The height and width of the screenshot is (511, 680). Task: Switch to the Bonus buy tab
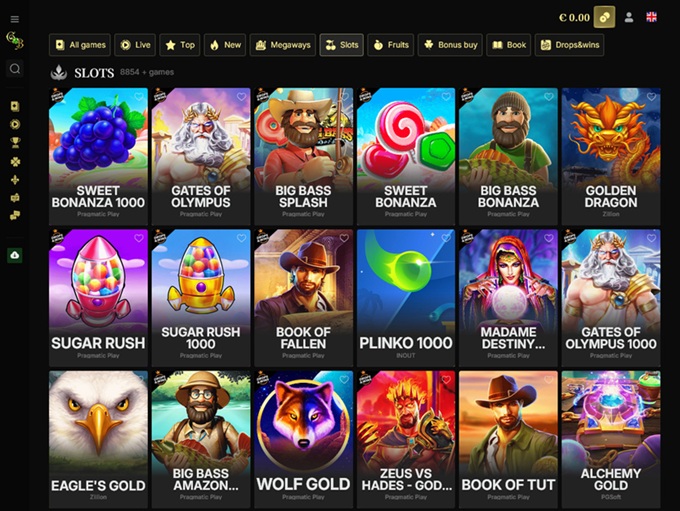450,45
